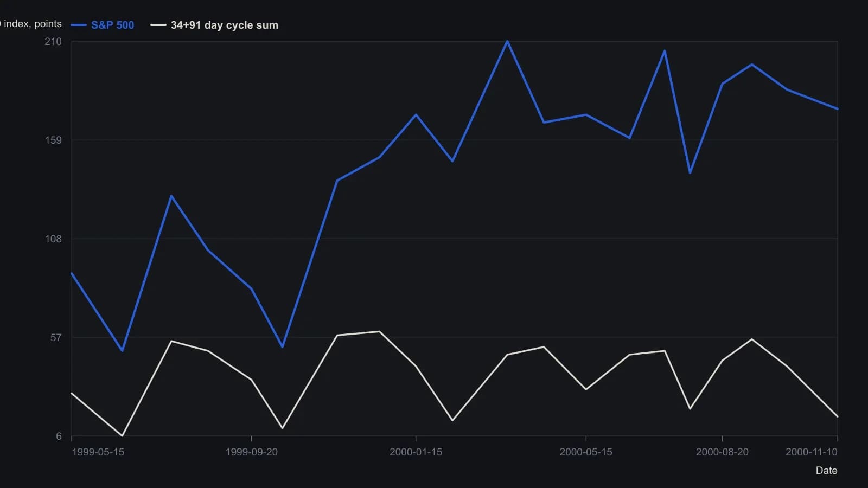Click the 6 y-axis tick label
The image size is (868, 488).
(59, 436)
